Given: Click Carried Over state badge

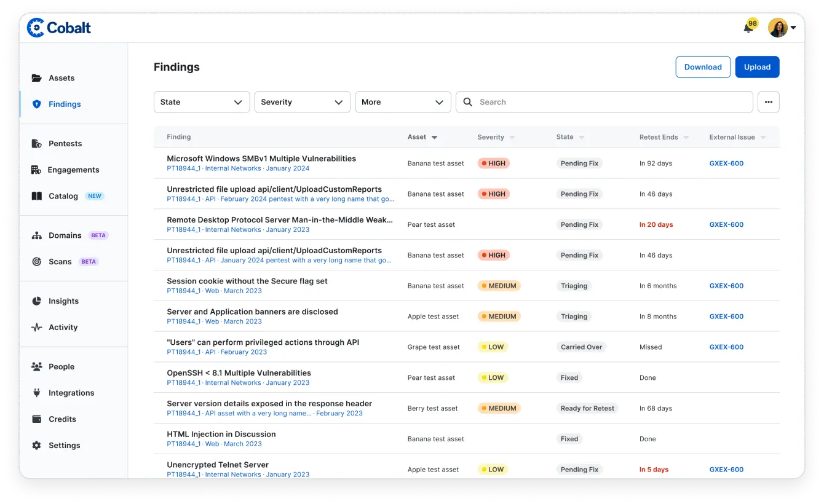Looking at the screenshot, I should (581, 347).
